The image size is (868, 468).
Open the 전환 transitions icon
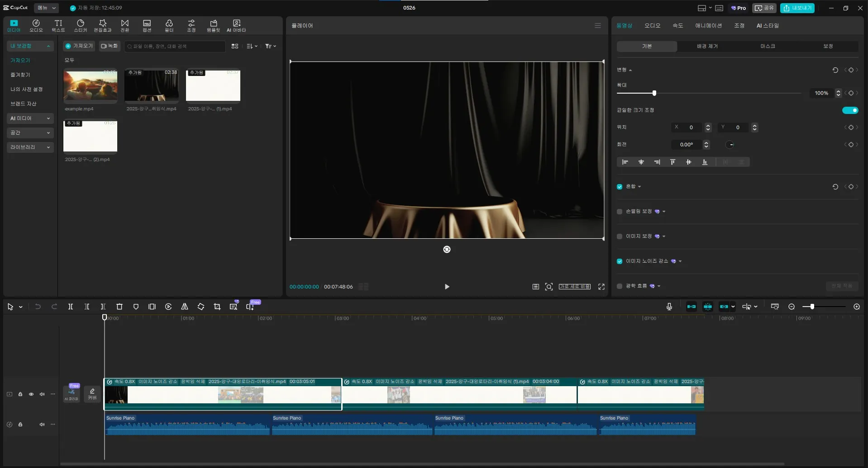click(124, 26)
